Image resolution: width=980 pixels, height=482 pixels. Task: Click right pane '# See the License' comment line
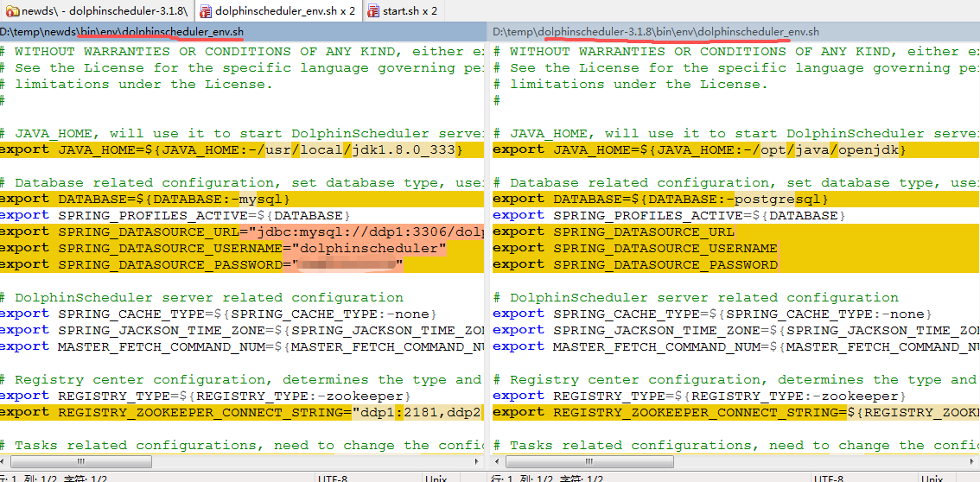pyautogui.click(x=736, y=68)
